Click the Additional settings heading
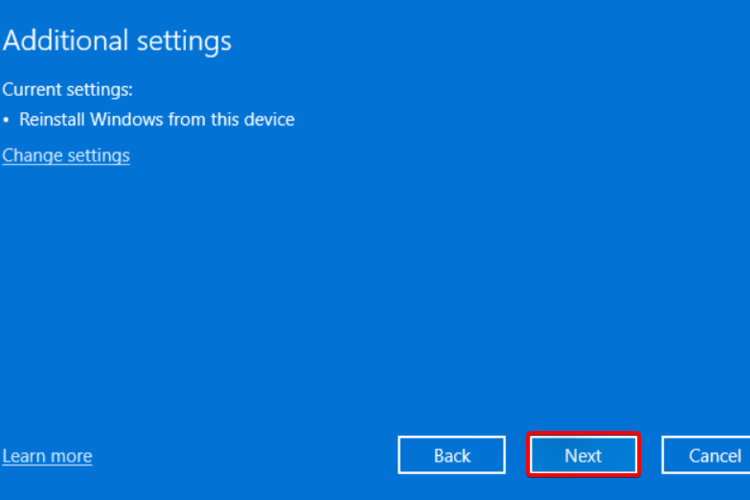 pyautogui.click(x=117, y=41)
